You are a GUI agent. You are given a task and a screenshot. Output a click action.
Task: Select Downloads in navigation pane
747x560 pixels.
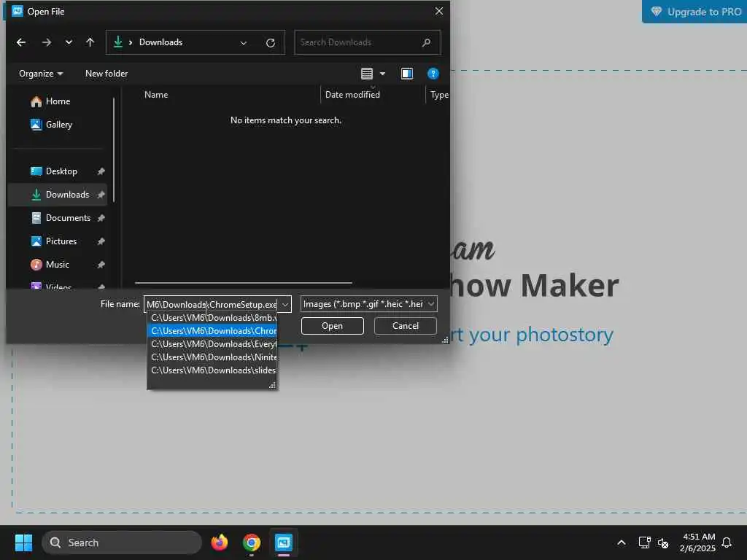57,195
